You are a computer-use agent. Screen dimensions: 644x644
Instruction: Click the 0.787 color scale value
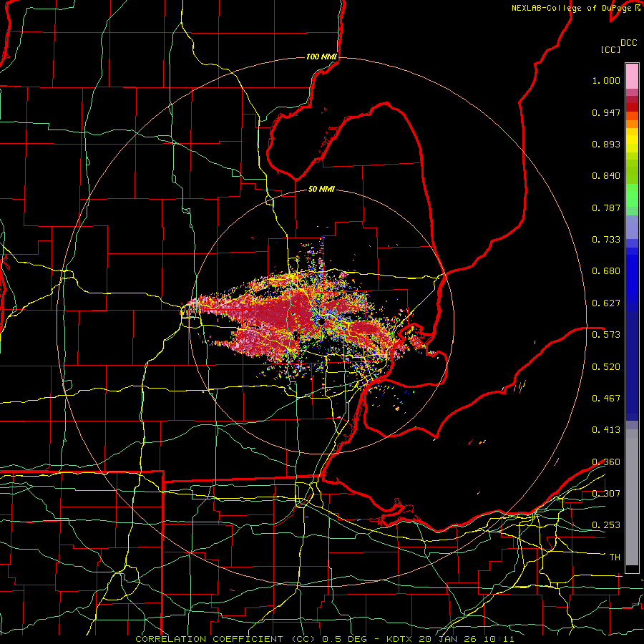pos(606,208)
